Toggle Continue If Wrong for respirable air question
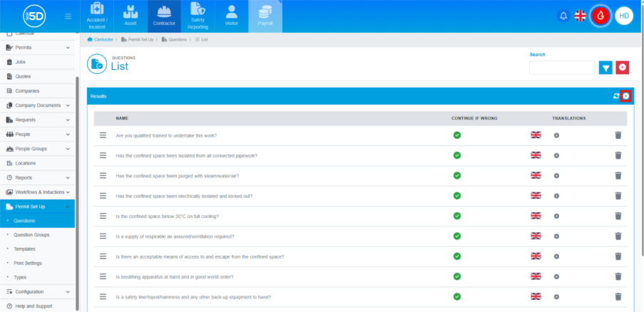 tap(456, 236)
